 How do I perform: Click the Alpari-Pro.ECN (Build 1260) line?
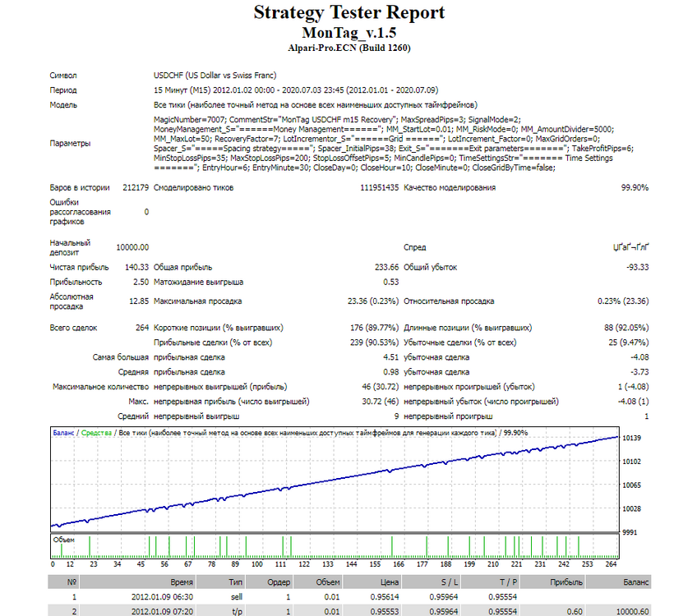tap(349, 48)
